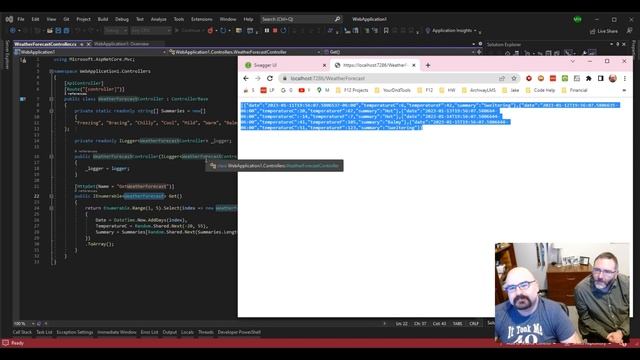Restart debugging with the circular arrow icon
The width and height of the screenshot is (640, 360).
point(283,31)
